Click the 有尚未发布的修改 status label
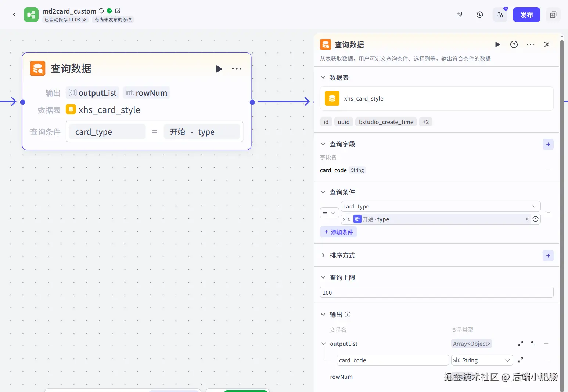568x392 pixels. click(x=113, y=20)
